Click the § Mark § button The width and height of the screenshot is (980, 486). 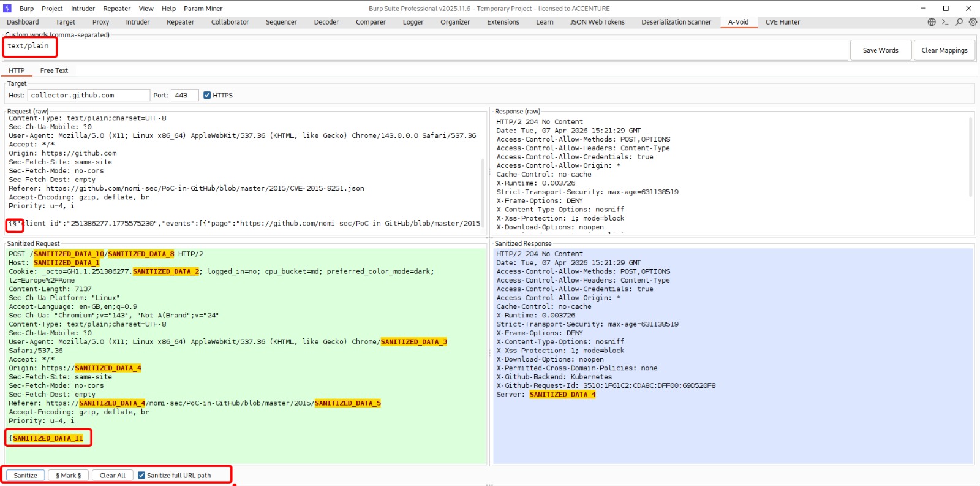coord(68,476)
